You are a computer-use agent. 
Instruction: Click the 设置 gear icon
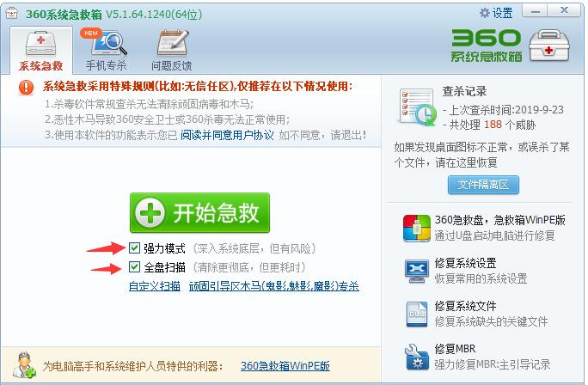point(485,13)
